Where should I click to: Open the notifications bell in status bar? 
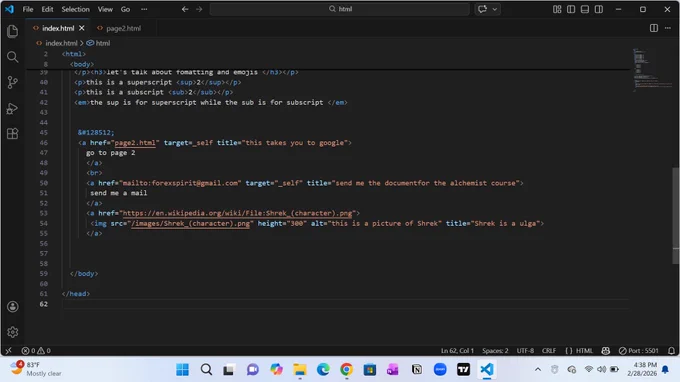click(671, 350)
